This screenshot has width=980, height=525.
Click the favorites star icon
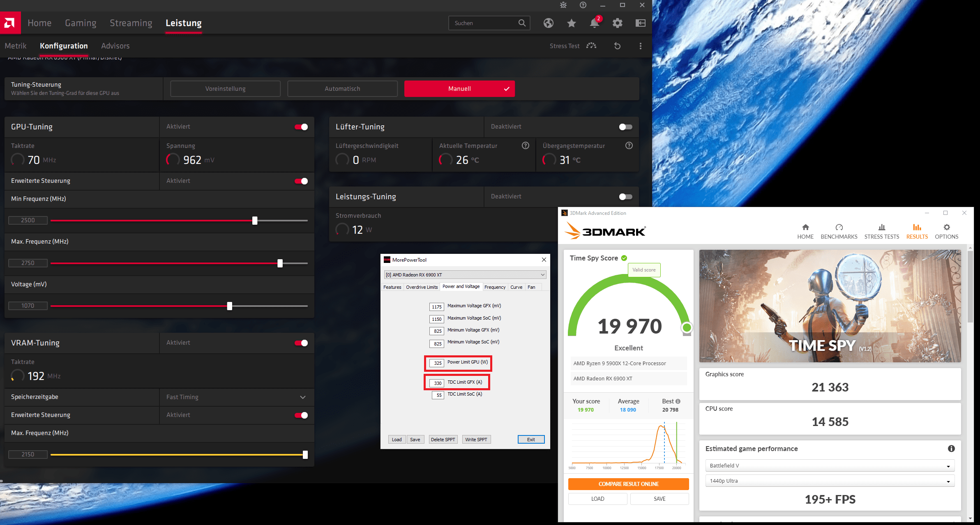[x=571, y=23]
